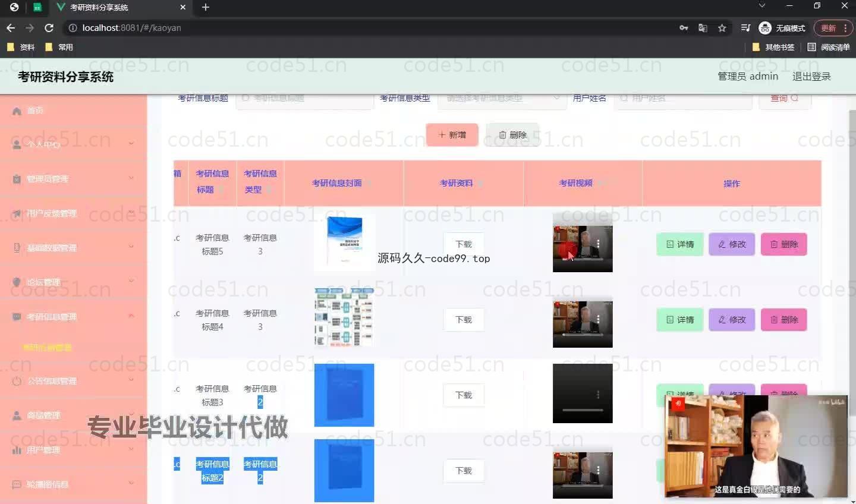Bookmark this page with the star icon
This screenshot has height=504, width=856.
pos(722,28)
